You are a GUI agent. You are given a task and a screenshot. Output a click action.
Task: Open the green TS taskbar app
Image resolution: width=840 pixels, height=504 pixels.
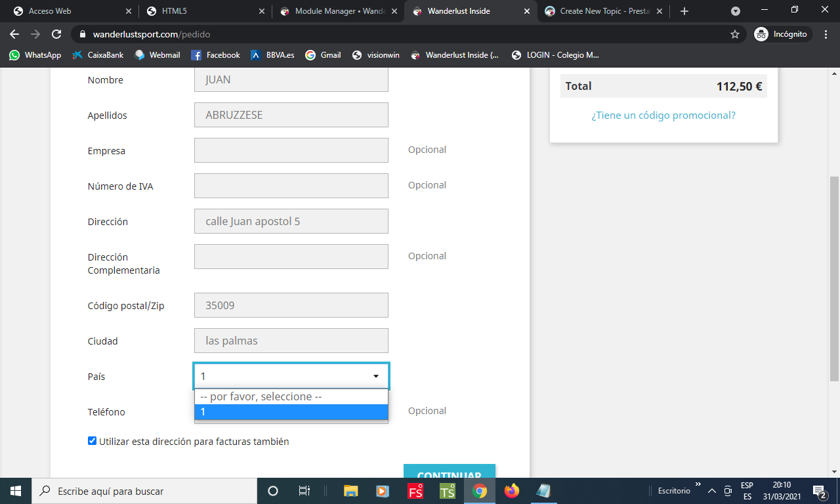pos(448,491)
